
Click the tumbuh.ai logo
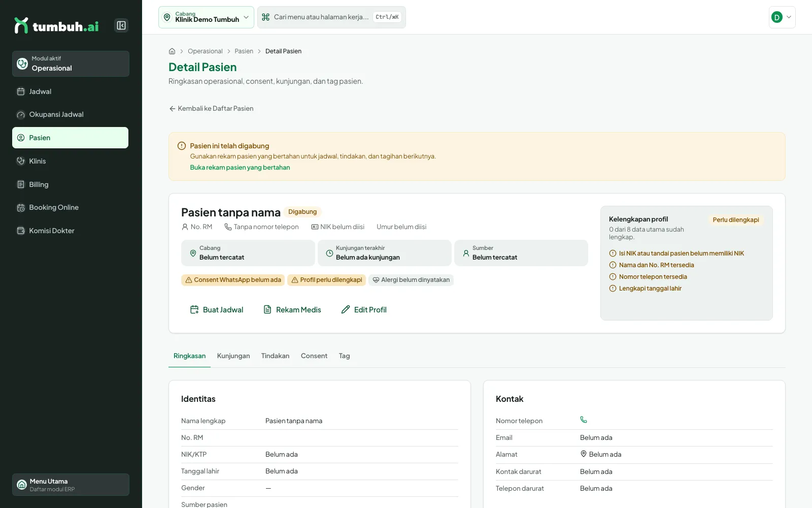(56, 25)
